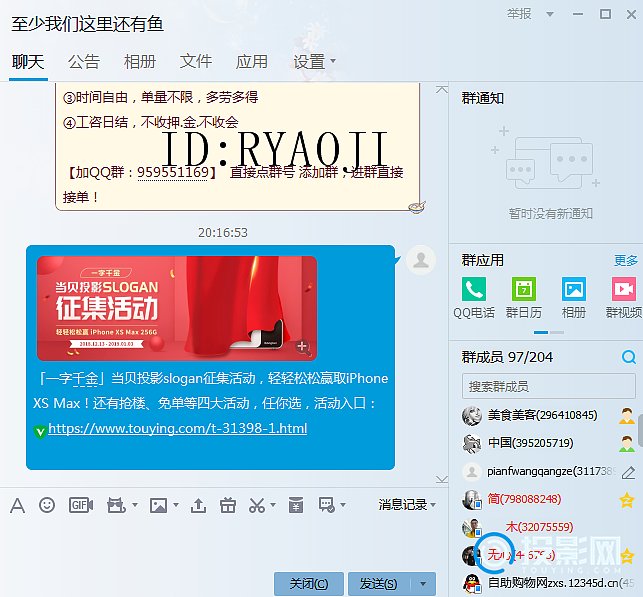Click the admin badge icon beside 美食美客
The height and width of the screenshot is (597, 643).
[x=627, y=416]
